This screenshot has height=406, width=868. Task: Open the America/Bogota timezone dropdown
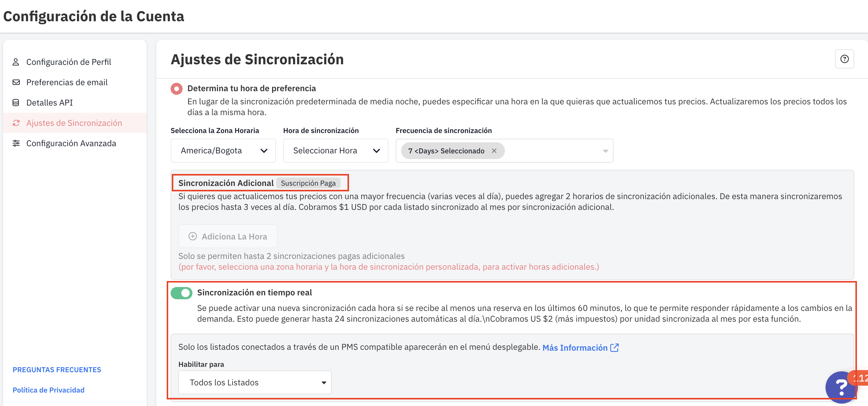coord(223,151)
